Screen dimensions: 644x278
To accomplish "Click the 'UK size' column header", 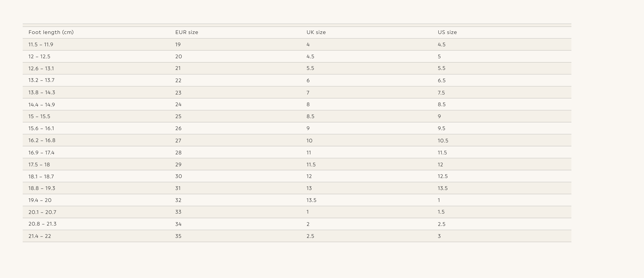I will (316, 32).
